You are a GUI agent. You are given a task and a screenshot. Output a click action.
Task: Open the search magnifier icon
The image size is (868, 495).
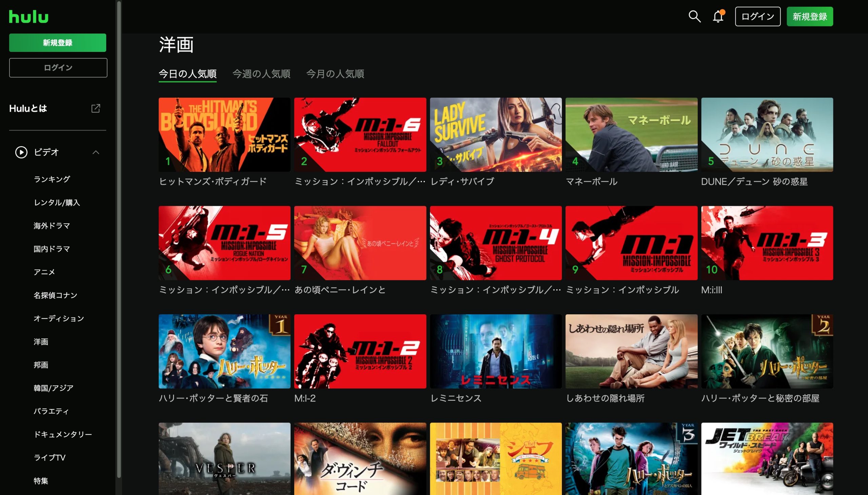click(x=694, y=16)
